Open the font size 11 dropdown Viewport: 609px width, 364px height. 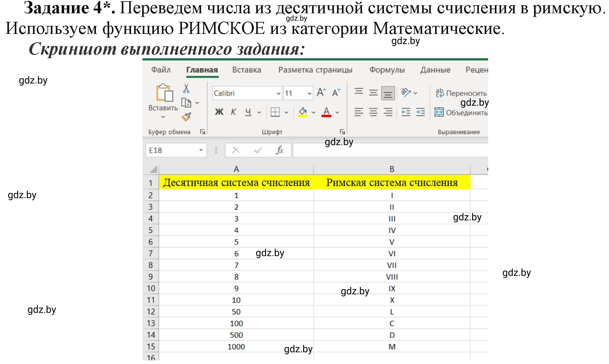[x=309, y=93]
